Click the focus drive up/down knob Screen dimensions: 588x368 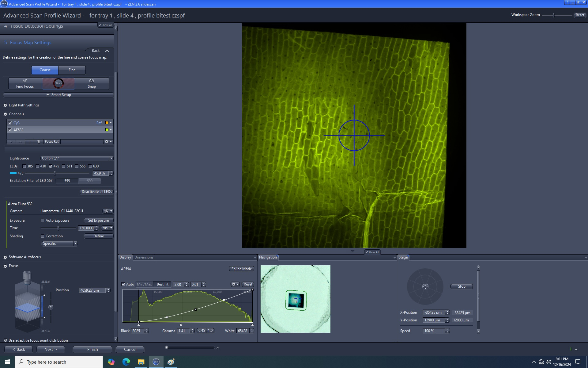51,307
